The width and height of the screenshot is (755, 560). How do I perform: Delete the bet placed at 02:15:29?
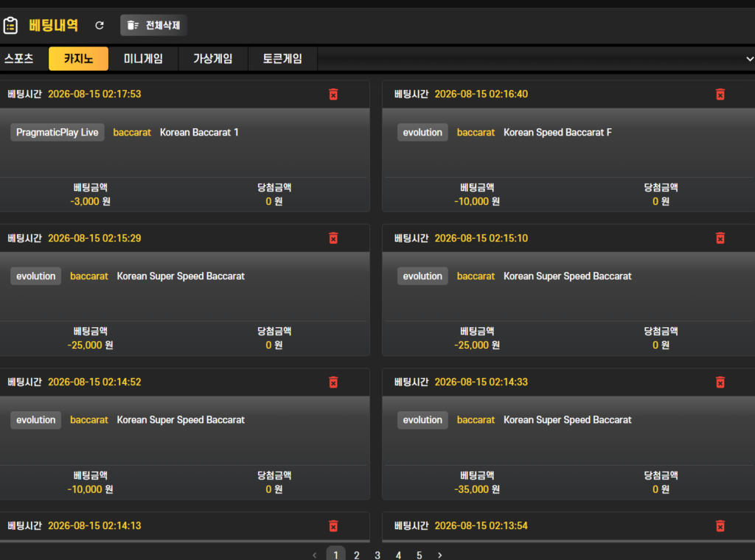pyautogui.click(x=333, y=238)
